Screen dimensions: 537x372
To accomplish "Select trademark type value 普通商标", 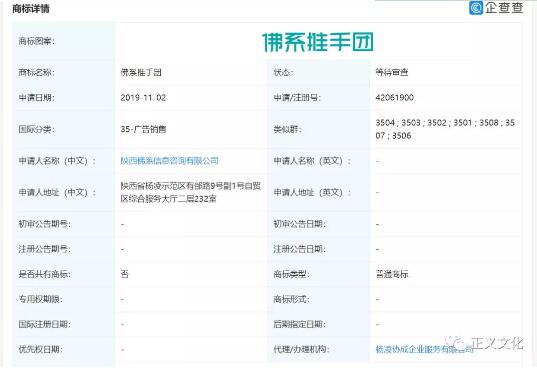I will pos(392,274).
